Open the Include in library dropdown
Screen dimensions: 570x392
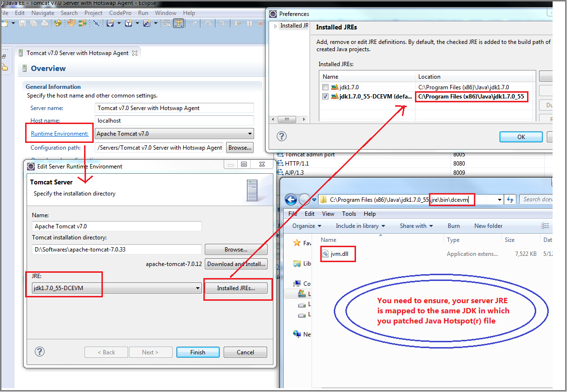point(360,225)
